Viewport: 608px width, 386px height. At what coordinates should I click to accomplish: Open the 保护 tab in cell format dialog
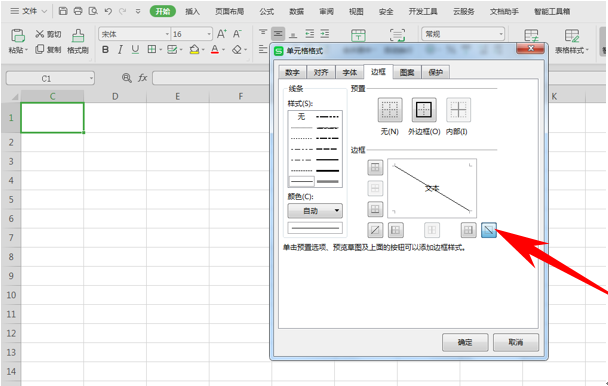tap(436, 73)
